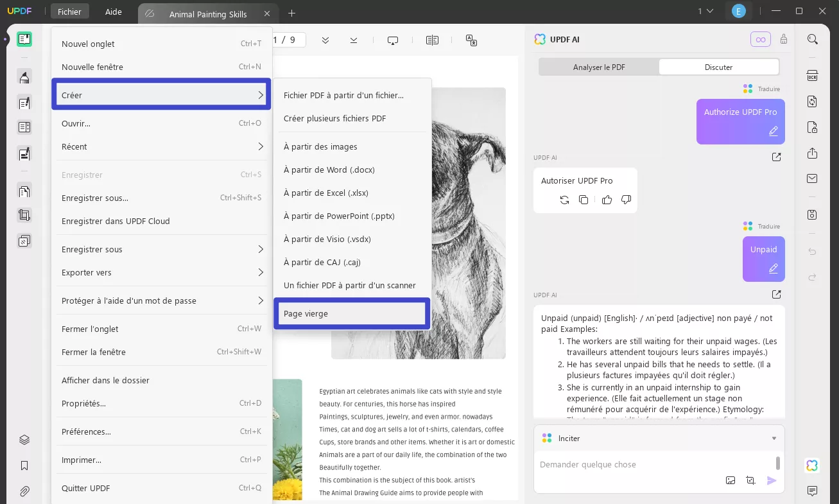Give a thumbs up to the AI response
This screenshot has width=839, height=504.
coord(607,200)
